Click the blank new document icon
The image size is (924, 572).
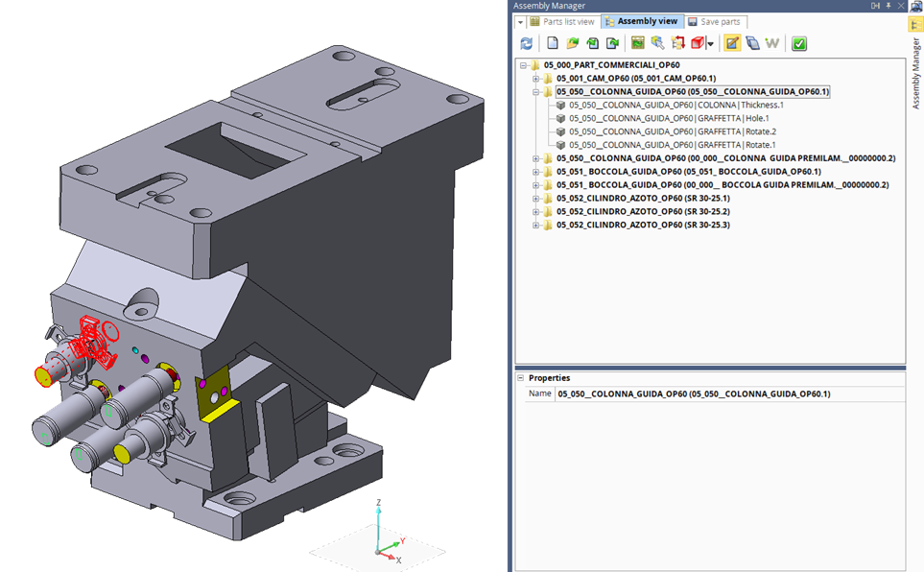pyautogui.click(x=553, y=43)
